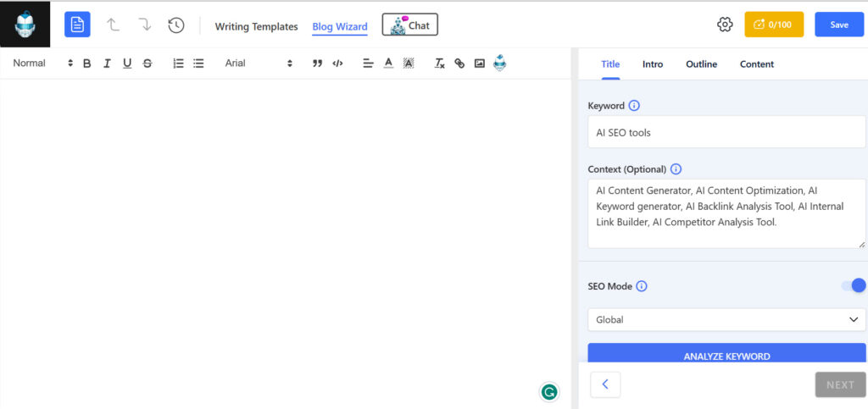Toggle italic formatting
868x409 pixels.
tap(107, 64)
